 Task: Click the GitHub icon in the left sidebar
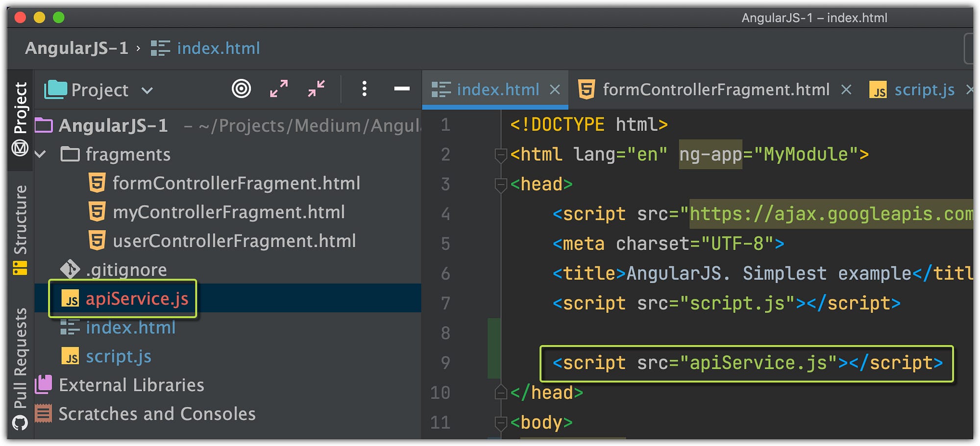pos(20,423)
